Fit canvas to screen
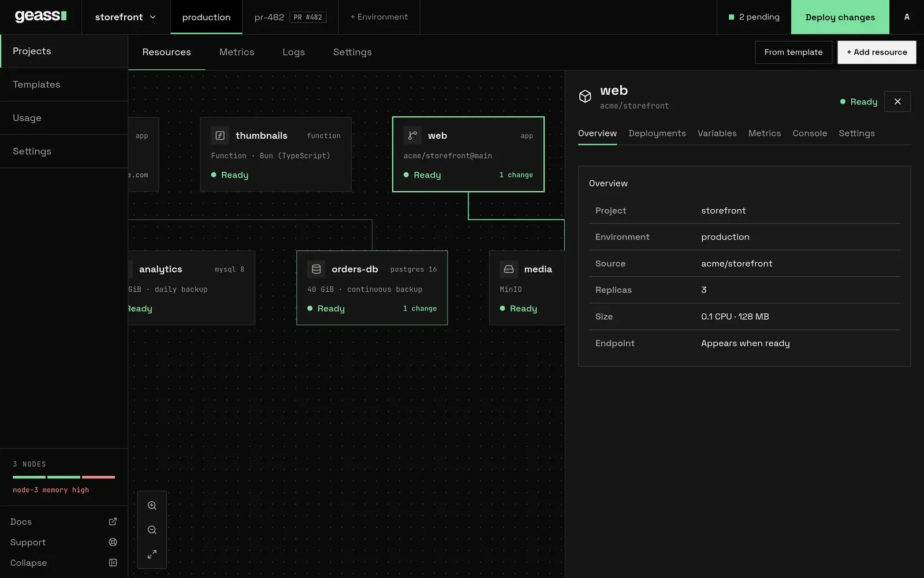 152,554
